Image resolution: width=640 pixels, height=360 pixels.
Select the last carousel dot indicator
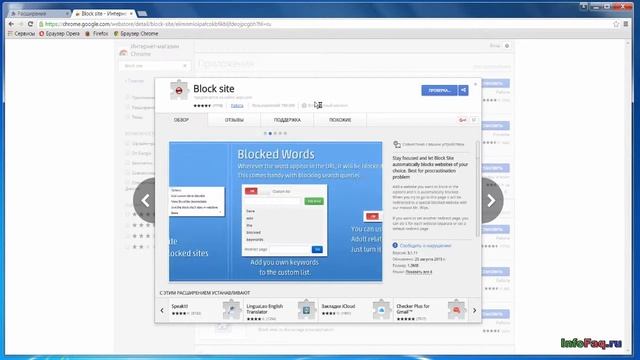pos(285,133)
